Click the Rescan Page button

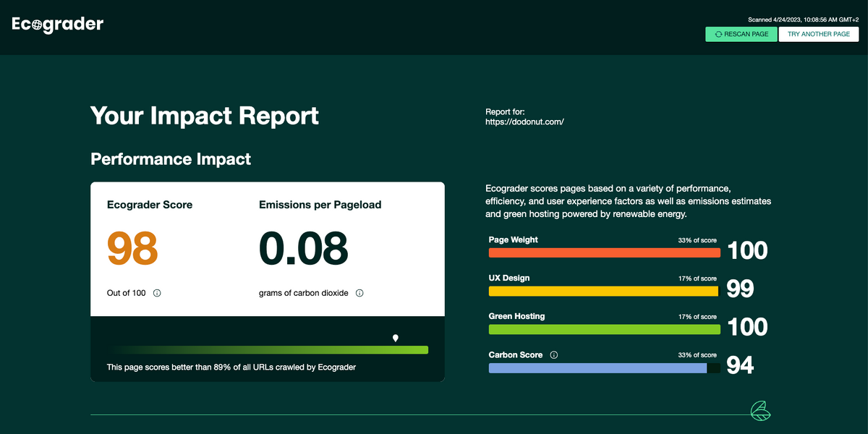(x=741, y=34)
